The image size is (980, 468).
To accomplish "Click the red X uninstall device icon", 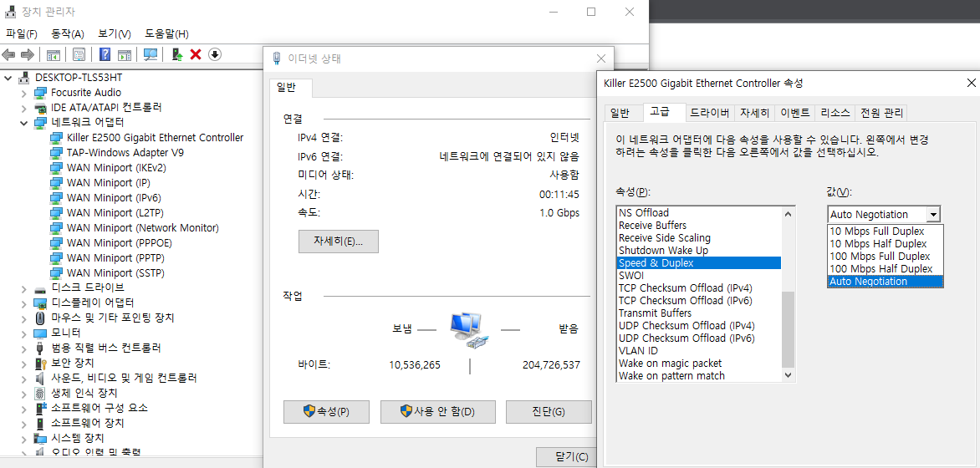I will 196,55.
